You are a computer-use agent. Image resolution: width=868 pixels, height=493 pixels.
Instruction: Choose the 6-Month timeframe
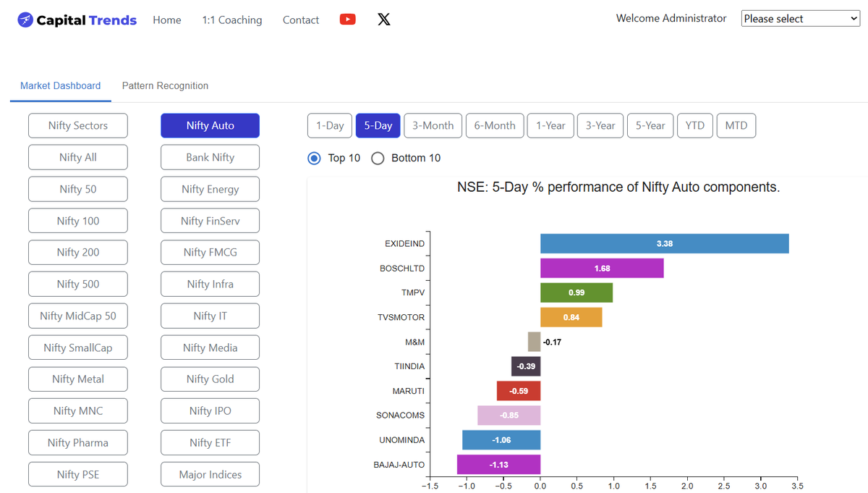point(495,125)
